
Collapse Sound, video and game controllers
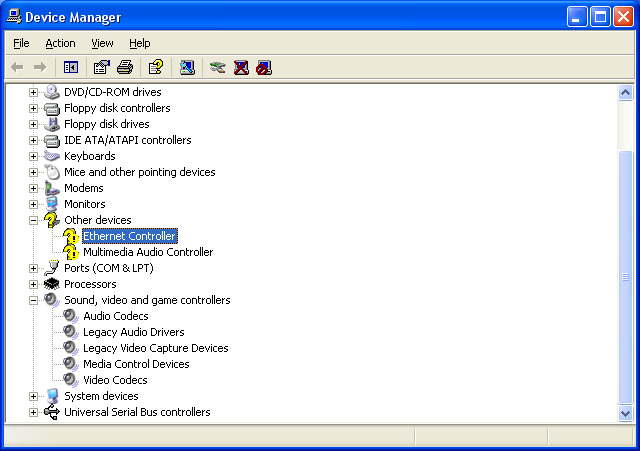coord(33,300)
